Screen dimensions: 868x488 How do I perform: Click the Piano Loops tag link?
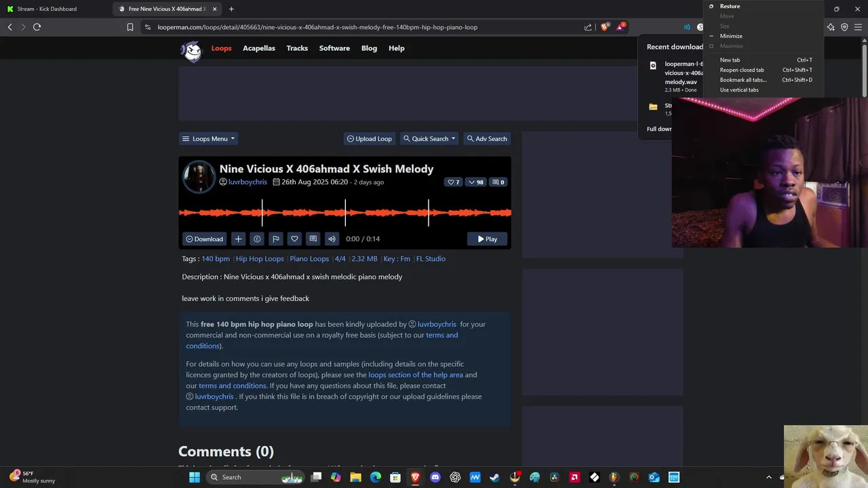(x=309, y=259)
